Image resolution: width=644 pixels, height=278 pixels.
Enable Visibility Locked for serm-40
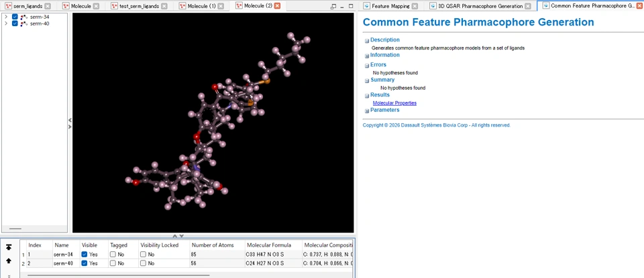(144, 263)
